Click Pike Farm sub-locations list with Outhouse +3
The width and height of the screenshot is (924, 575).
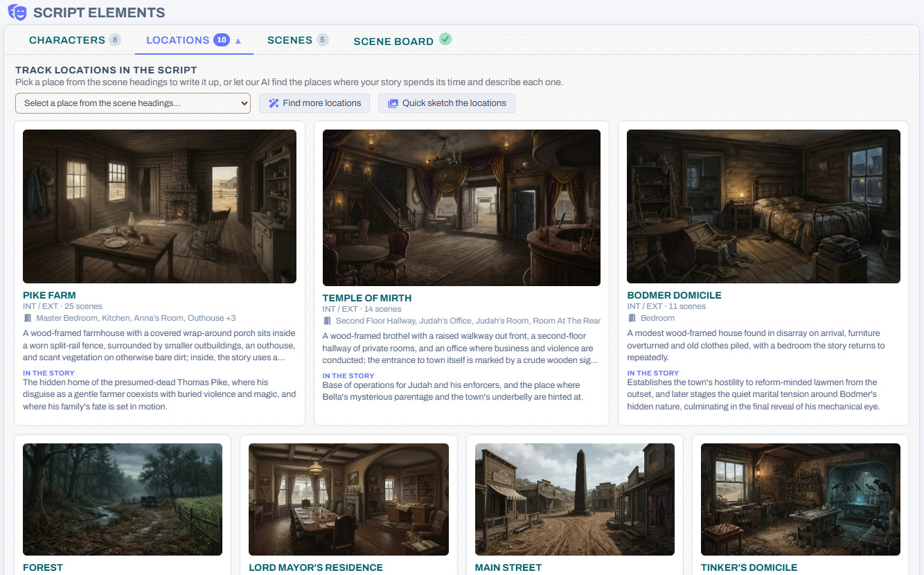click(x=136, y=318)
